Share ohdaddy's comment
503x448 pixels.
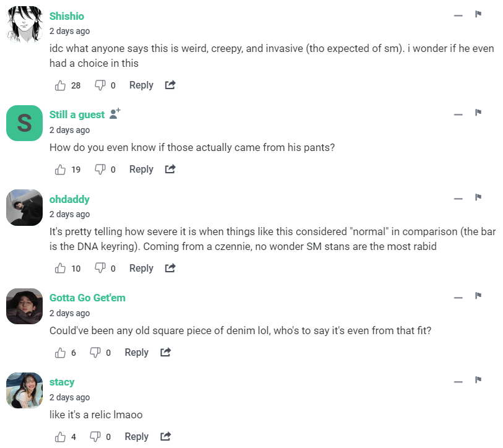170,269
